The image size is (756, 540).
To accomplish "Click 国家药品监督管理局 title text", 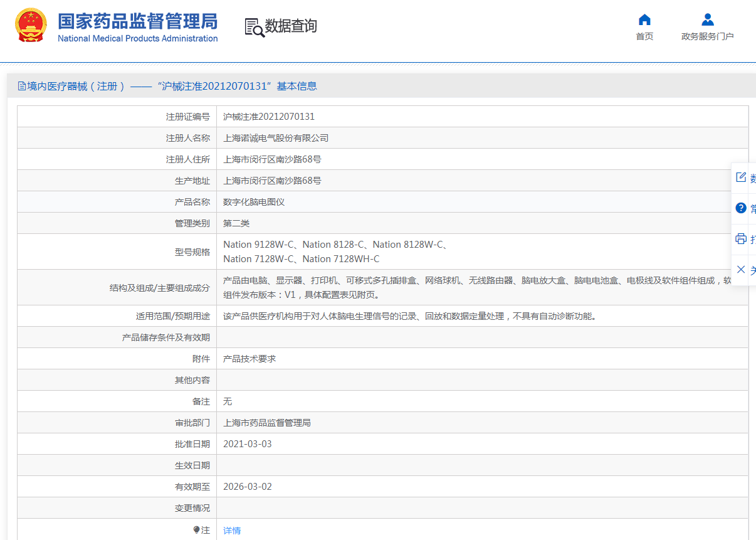I will [x=138, y=21].
